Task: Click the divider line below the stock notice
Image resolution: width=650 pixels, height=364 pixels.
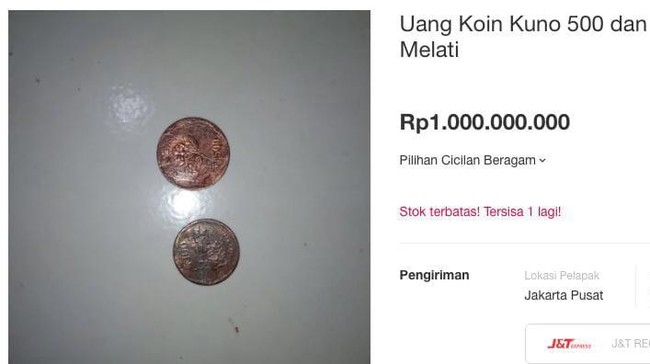Action: 525,243
